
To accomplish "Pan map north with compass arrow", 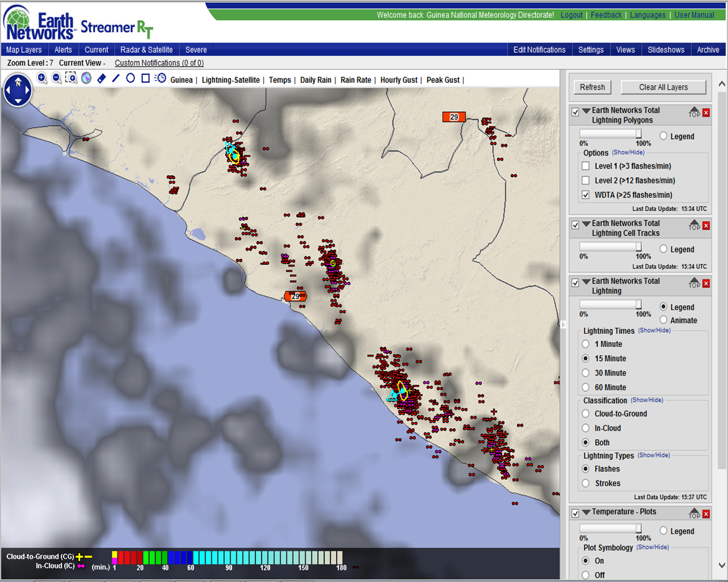I will coord(18,81).
